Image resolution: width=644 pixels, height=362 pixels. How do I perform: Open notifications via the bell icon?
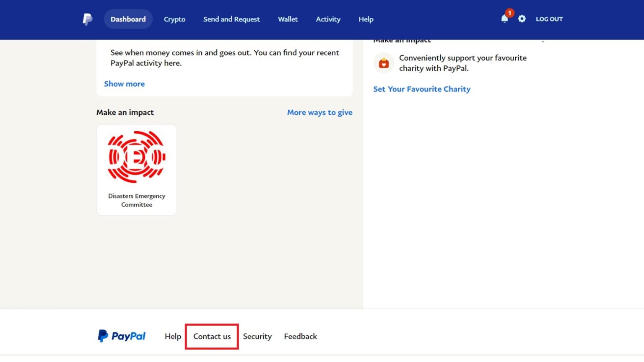504,19
